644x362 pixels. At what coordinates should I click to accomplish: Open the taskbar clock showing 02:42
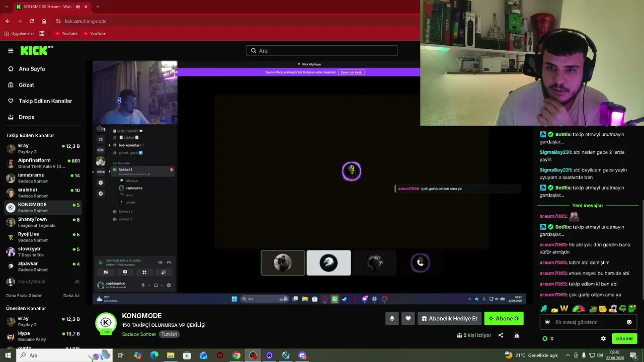coord(615,355)
